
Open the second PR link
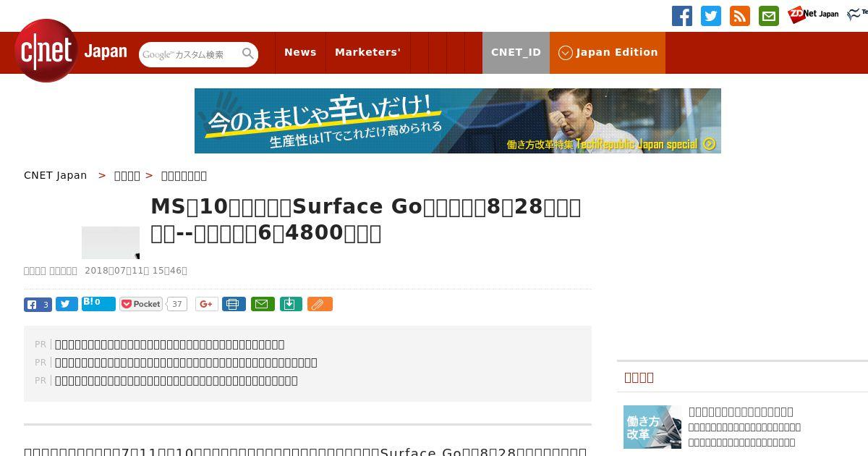pyautogui.click(x=186, y=363)
